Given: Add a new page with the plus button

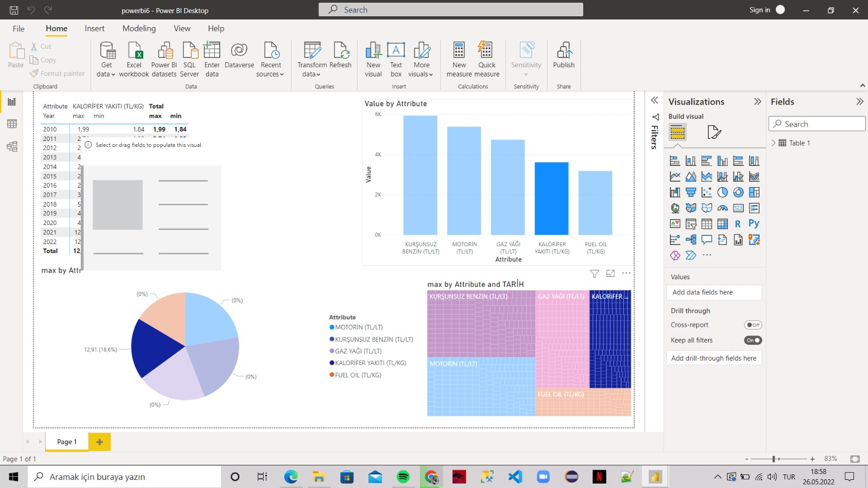Looking at the screenshot, I should [x=99, y=442].
